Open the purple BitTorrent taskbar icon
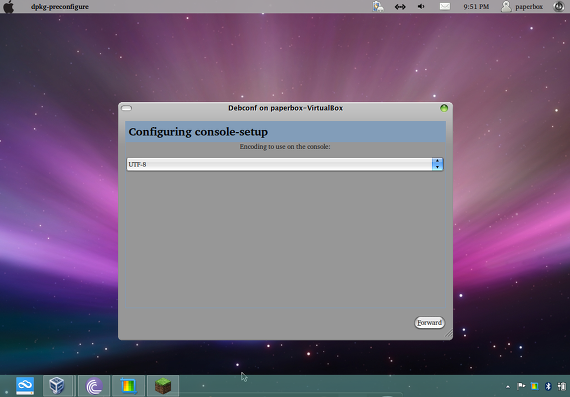The height and width of the screenshot is (397, 570). [94, 386]
